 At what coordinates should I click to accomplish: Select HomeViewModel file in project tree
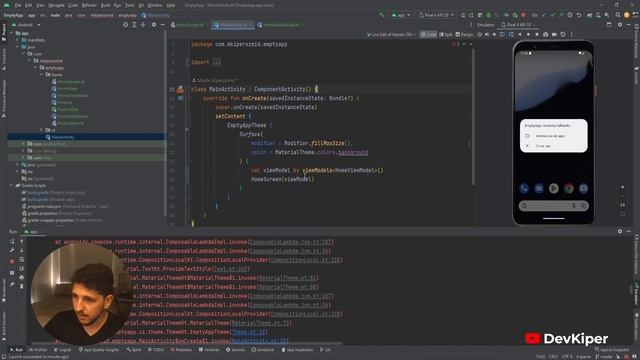(x=73, y=96)
